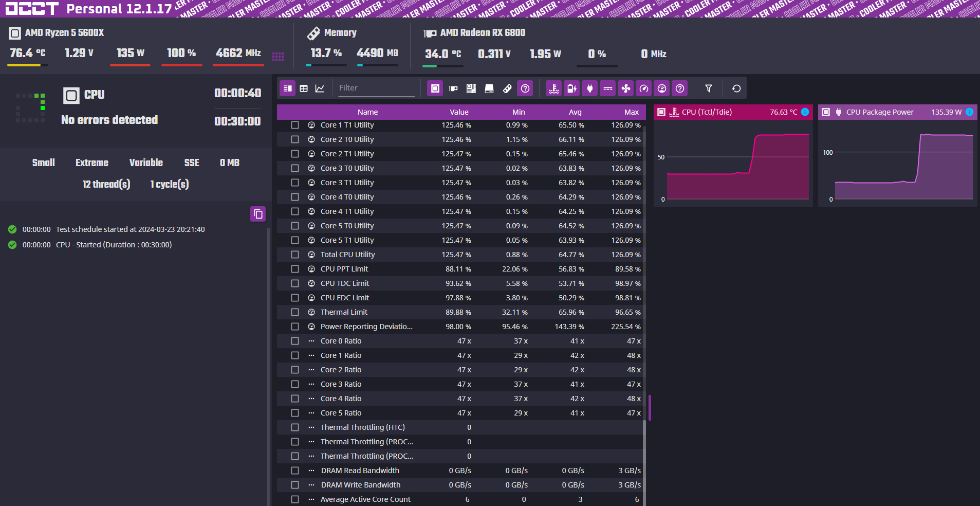Toggle the battery voltage sensor type icon
This screenshot has height=506, width=980.
572,88
